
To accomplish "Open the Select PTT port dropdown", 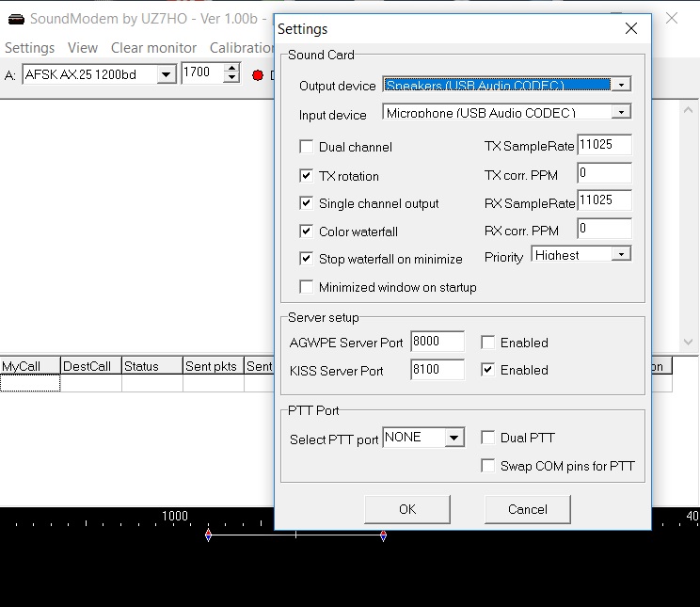I will pos(454,438).
